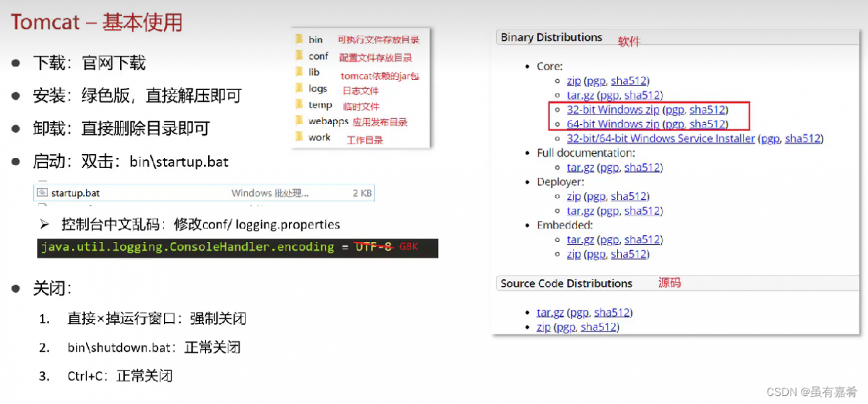Click the startup.bat file icon

[x=43, y=193]
